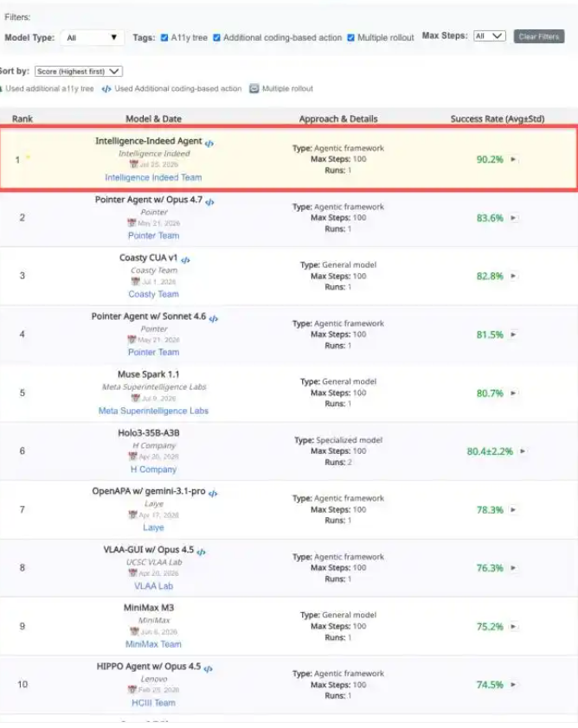Open the Max Steps dropdown

[x=489, y=36]
